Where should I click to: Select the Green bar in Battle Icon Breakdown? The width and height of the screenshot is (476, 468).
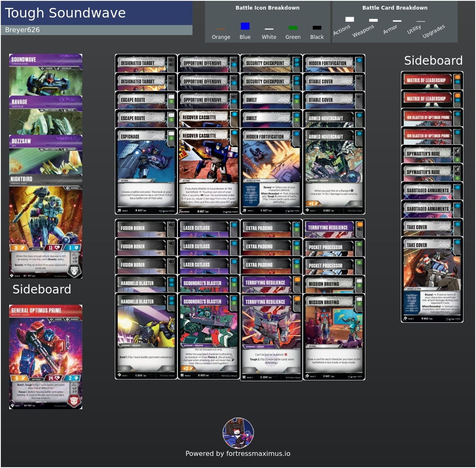293,28
